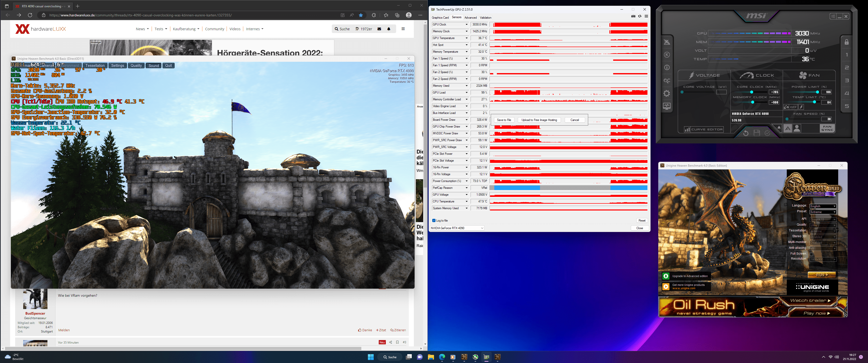This screenshot has height=363, width=868.
Task: Click the GPU-Z refresh icon
Action: click(x=640, y=16)
